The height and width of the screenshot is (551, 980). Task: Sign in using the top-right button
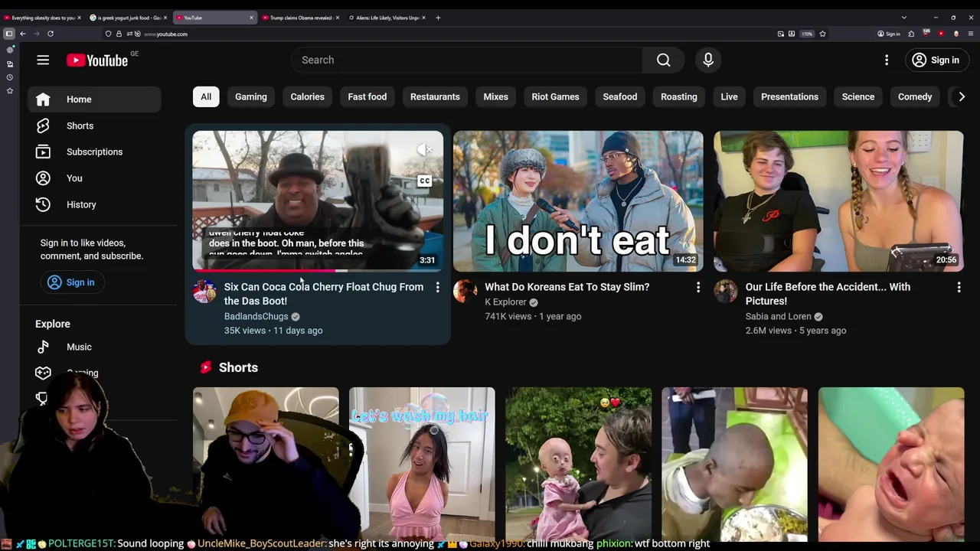tap(936, 60)
